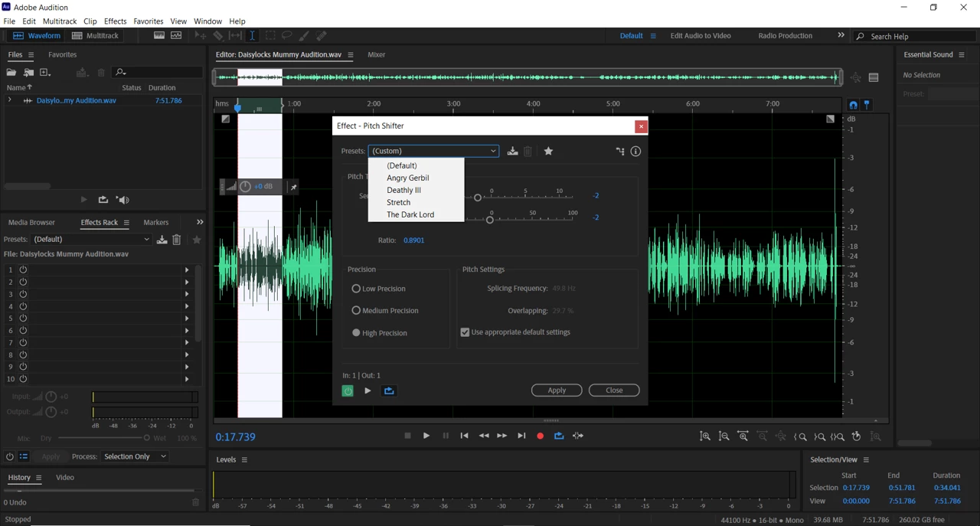Select Low Precision radio button

[356, 289]
